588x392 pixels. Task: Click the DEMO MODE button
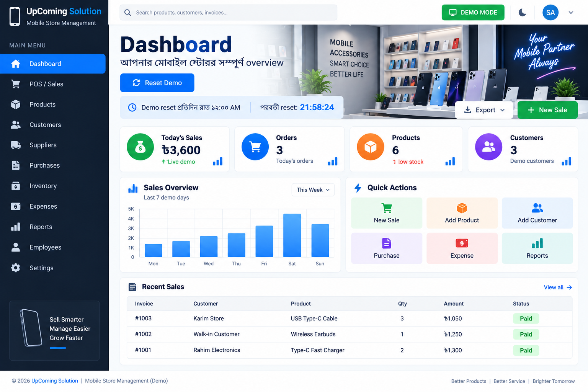pyautogui.click(x=473, y=13)
